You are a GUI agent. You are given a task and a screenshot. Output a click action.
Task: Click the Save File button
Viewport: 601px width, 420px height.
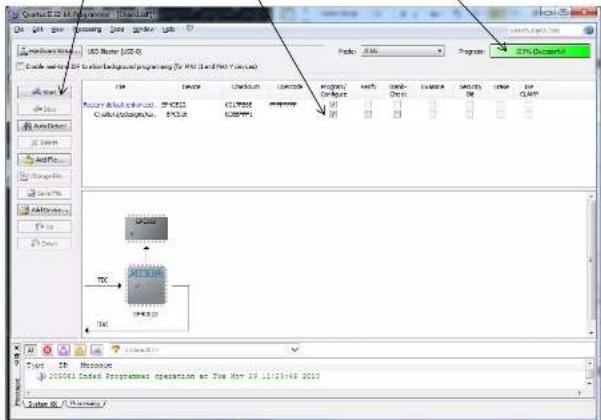pyautogui.click(x=44, y=193)
